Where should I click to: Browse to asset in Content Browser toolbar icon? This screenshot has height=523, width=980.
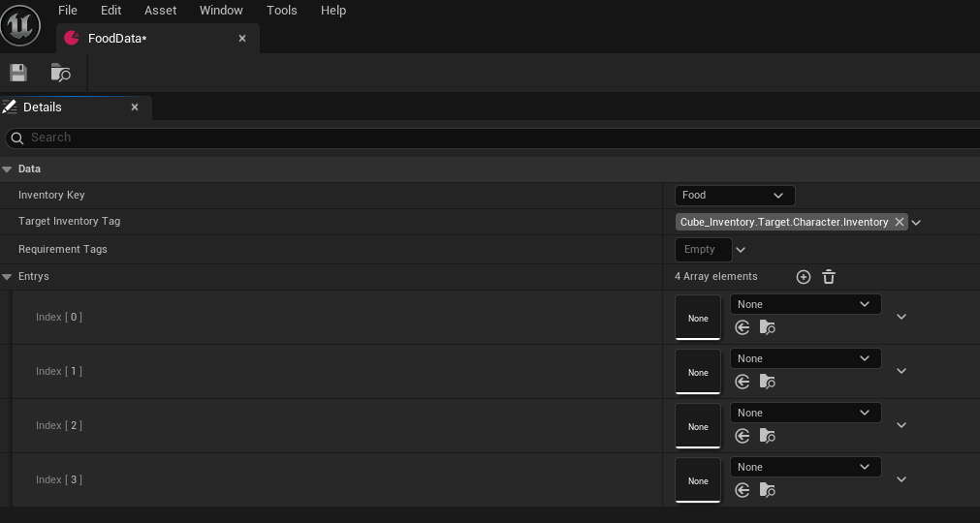(x=61, y=73)
